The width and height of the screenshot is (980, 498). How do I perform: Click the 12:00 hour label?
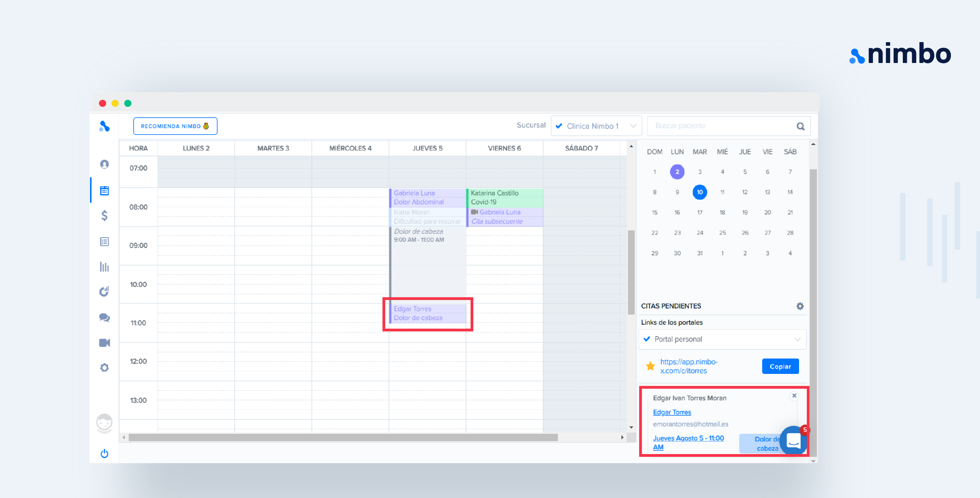click(138, 361)
